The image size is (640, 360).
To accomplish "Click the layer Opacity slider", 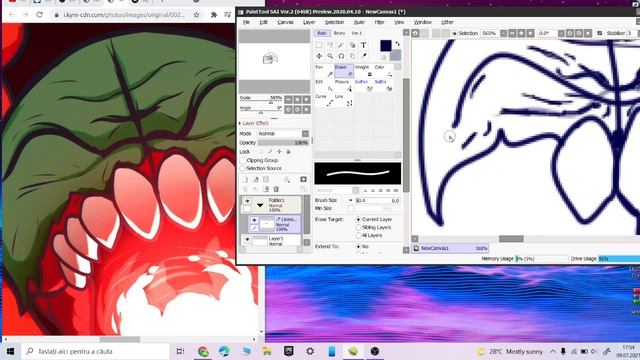I will [x=283, y=143].
